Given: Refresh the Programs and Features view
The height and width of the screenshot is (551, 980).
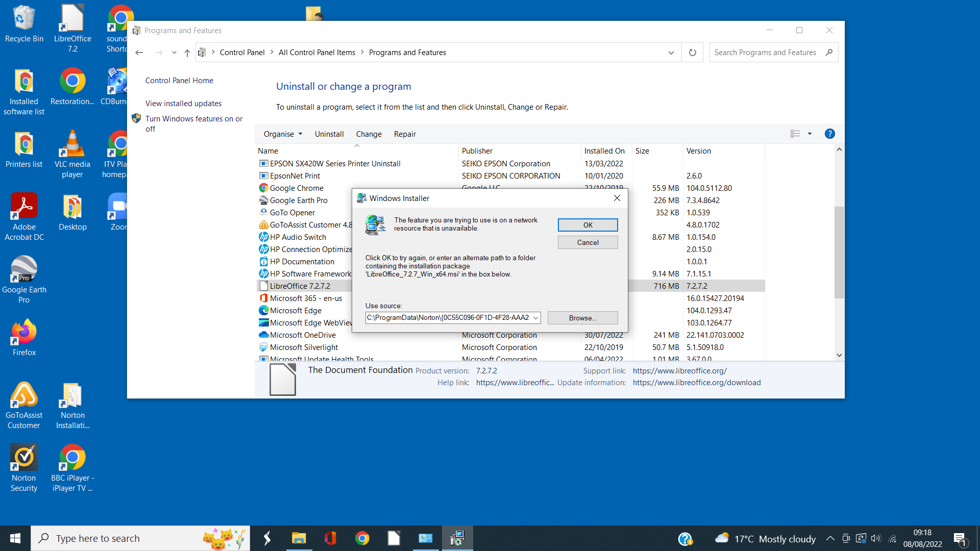Looking at the screenshot, I should click(693, 53).
